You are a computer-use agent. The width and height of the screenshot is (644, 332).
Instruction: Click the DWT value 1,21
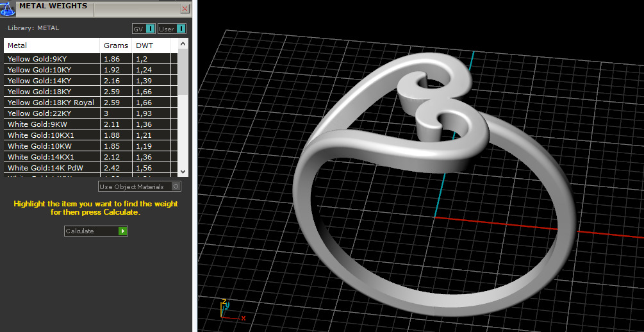point(144,135)
